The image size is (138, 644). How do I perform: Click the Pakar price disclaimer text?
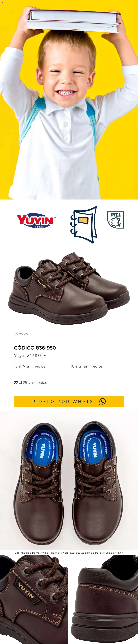69,553
